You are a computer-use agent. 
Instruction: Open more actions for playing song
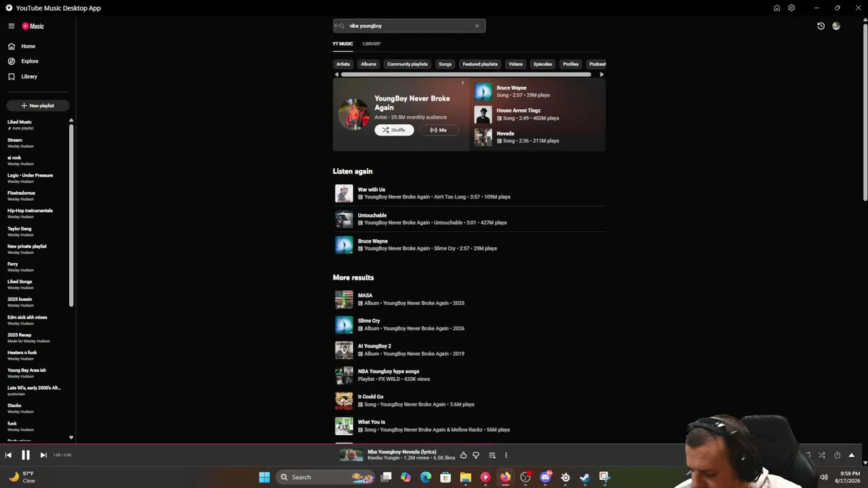506,455
